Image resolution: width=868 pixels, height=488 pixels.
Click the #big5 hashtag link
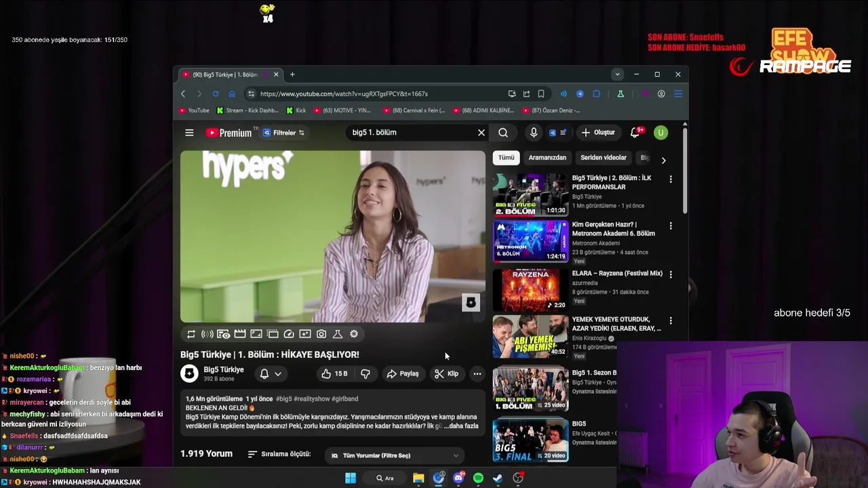pos(284,399)
